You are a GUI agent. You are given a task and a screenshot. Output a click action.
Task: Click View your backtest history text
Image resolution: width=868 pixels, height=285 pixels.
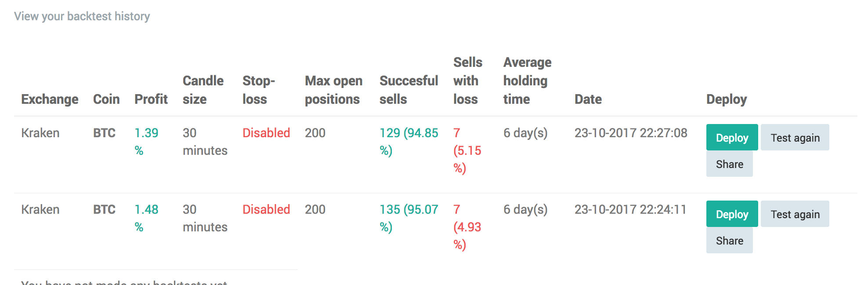click(82, 16)
